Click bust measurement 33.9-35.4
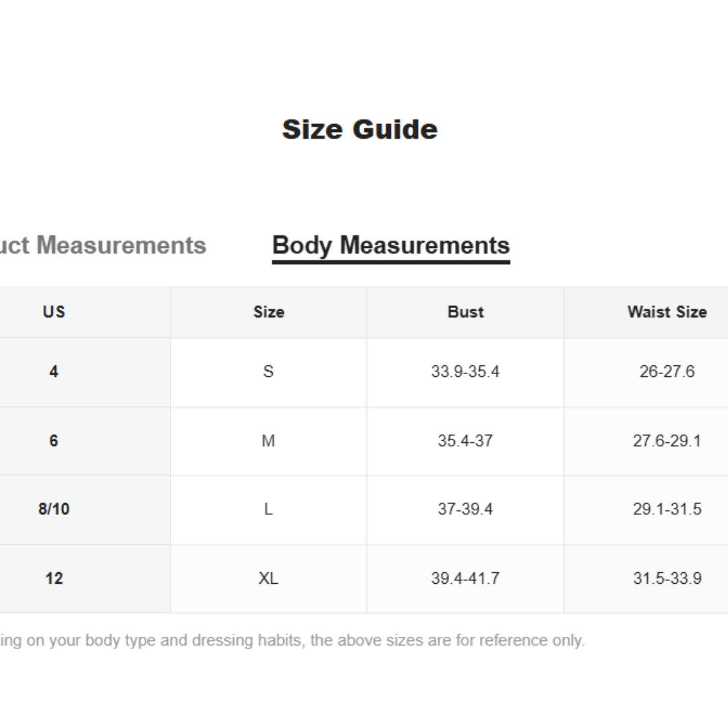Image resolution: width=728 pixels, height=728 pixels. [465, 371]
